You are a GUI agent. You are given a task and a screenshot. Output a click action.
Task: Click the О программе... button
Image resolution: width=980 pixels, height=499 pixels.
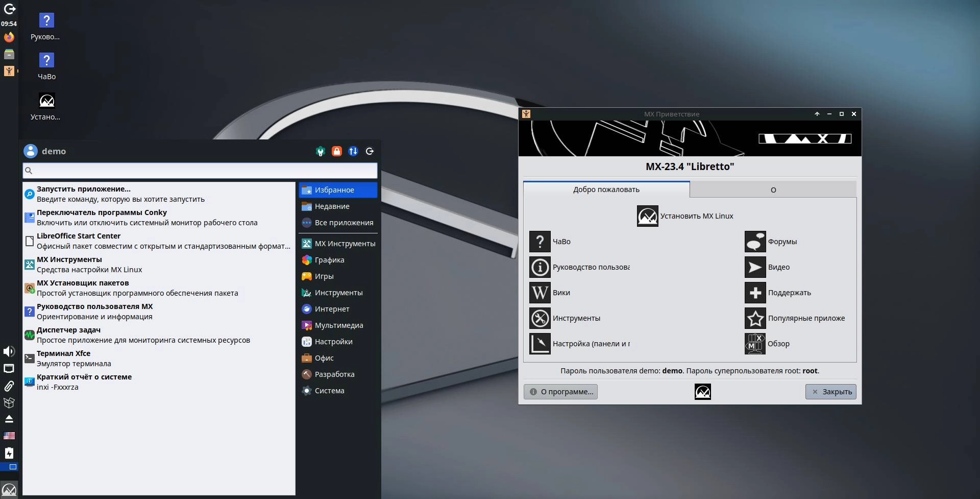560,392
